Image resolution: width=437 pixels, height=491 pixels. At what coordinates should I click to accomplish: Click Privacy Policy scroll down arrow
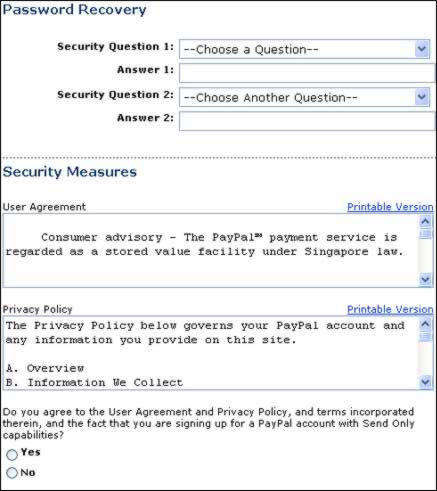click(x=425, y=382)
